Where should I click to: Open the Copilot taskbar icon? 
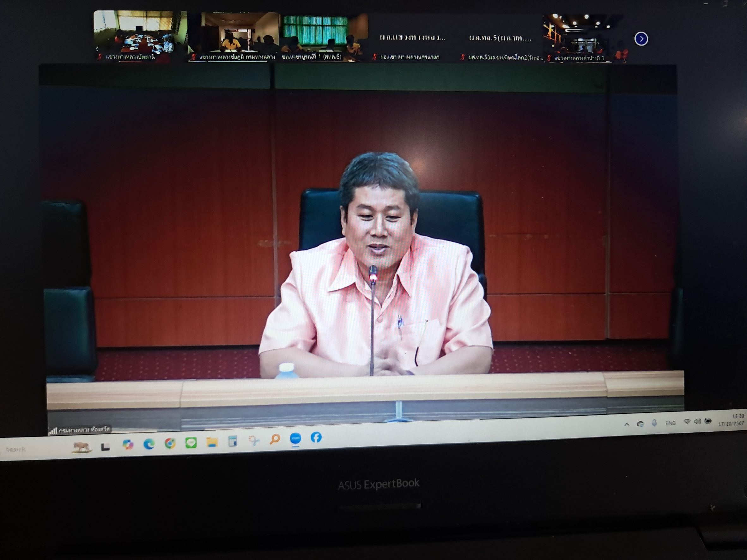[128, 445]
